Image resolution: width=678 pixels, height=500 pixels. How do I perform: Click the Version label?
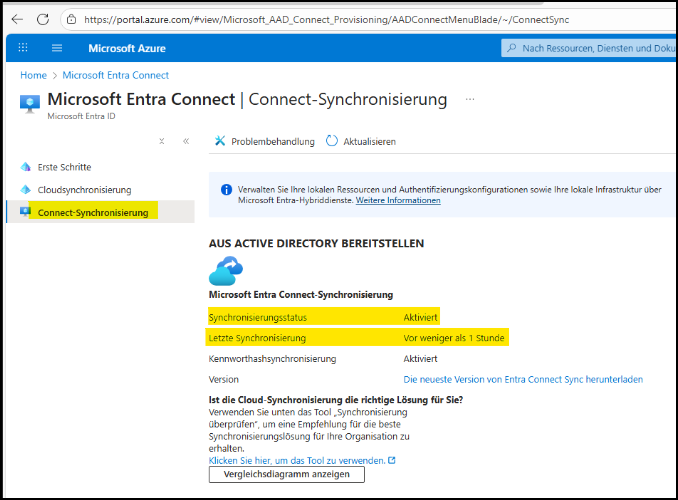point(224,380)
